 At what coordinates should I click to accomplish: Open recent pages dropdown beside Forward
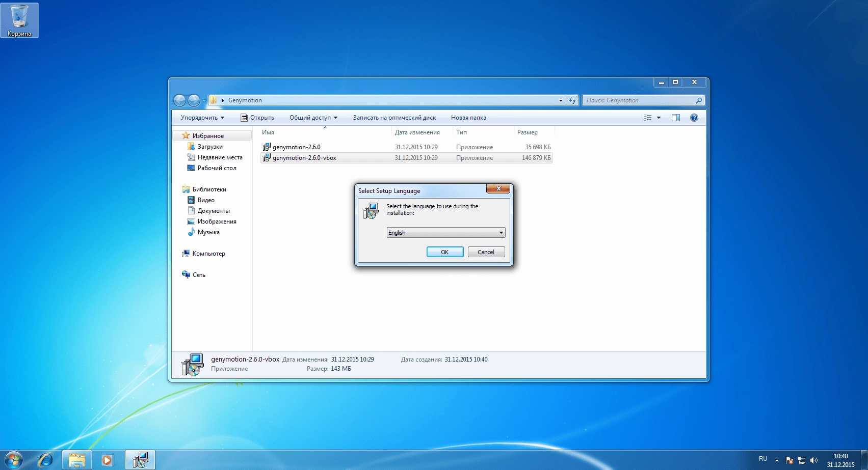(204, 101)
